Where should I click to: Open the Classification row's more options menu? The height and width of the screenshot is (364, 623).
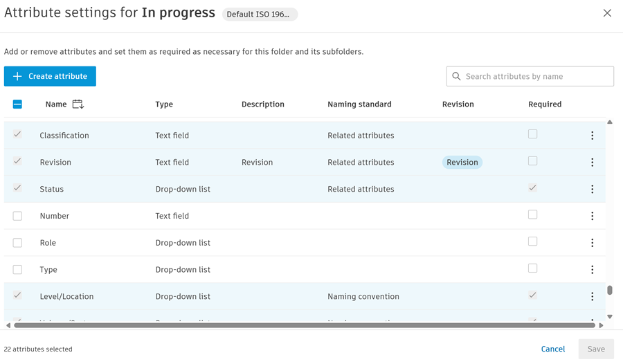tap(592, 136)
